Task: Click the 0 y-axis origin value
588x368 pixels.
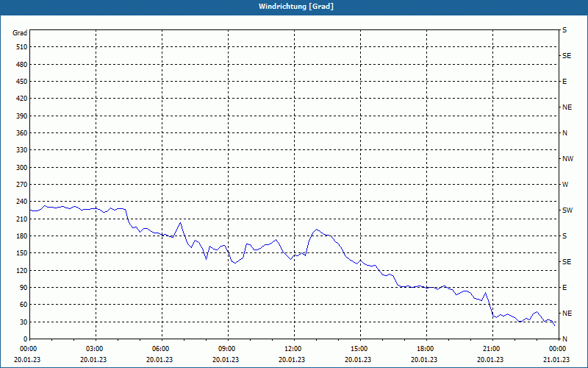Action: click(26, 339)
